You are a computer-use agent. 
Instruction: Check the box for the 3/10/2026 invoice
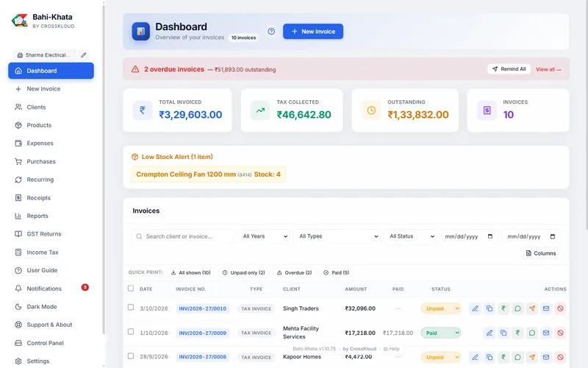pos(131,307)
